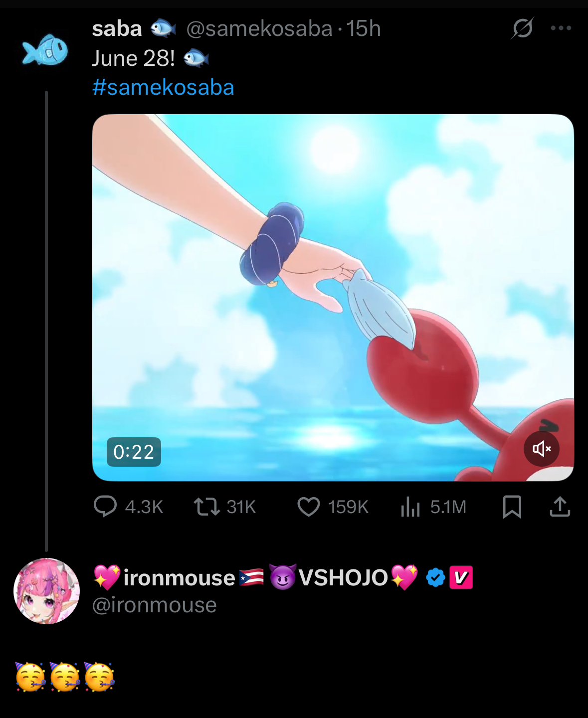Tap saba display name
Screen dimensions: 588x718
[117, 29]
